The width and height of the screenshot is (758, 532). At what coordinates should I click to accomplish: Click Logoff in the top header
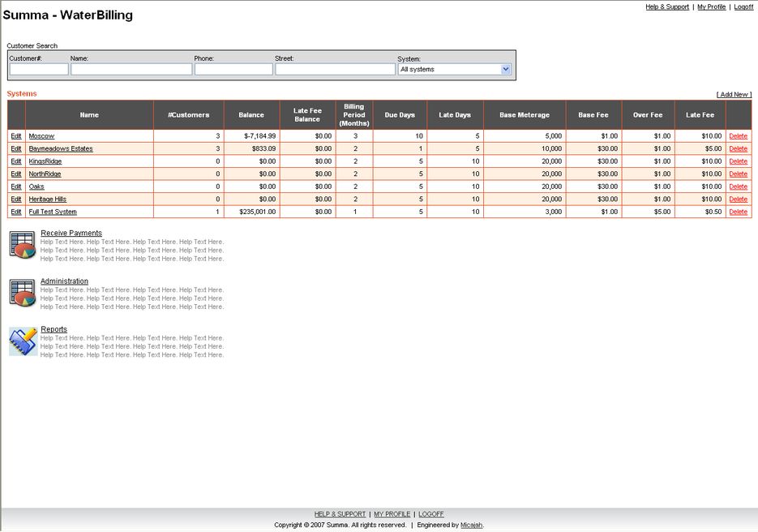click(743, 6)
